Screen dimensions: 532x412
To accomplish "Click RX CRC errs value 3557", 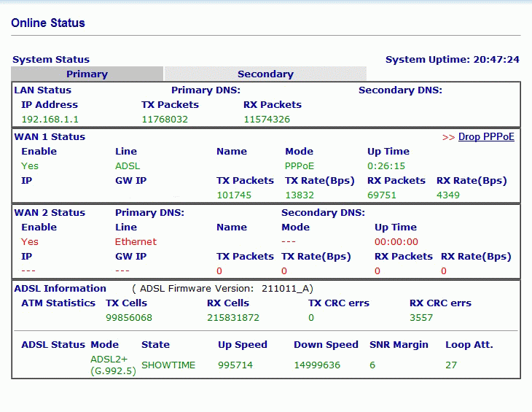I will pos(421,318).
